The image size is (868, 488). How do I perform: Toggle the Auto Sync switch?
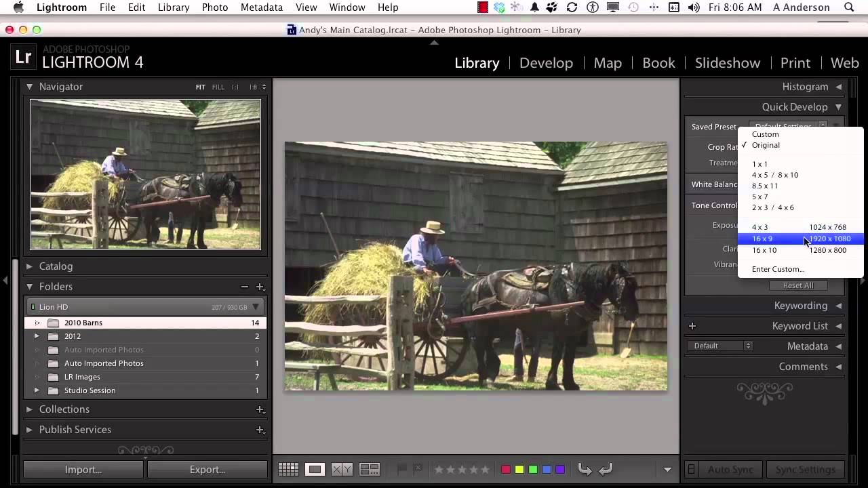(691, 470)
